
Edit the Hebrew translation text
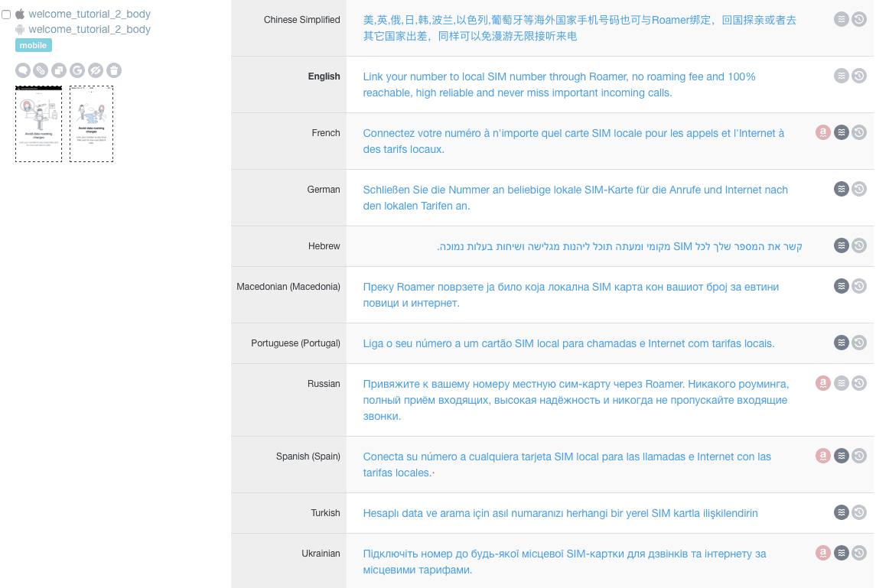point(619,246)
